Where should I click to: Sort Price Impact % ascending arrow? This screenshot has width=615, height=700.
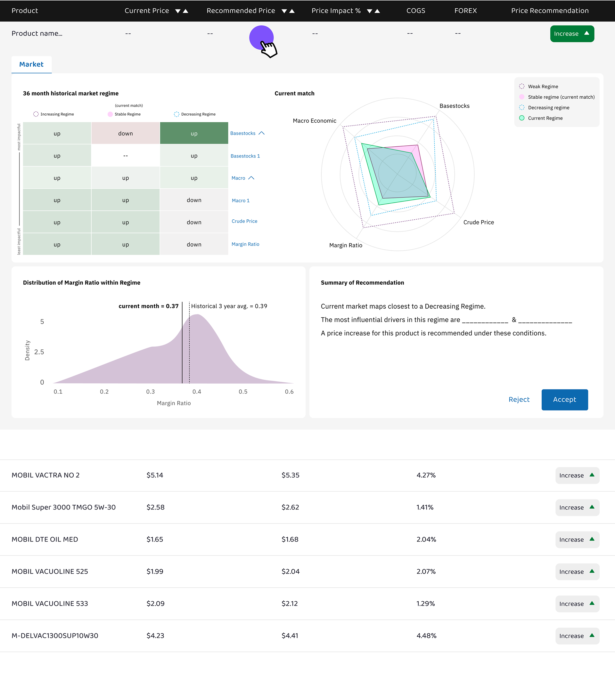[377, 11]
